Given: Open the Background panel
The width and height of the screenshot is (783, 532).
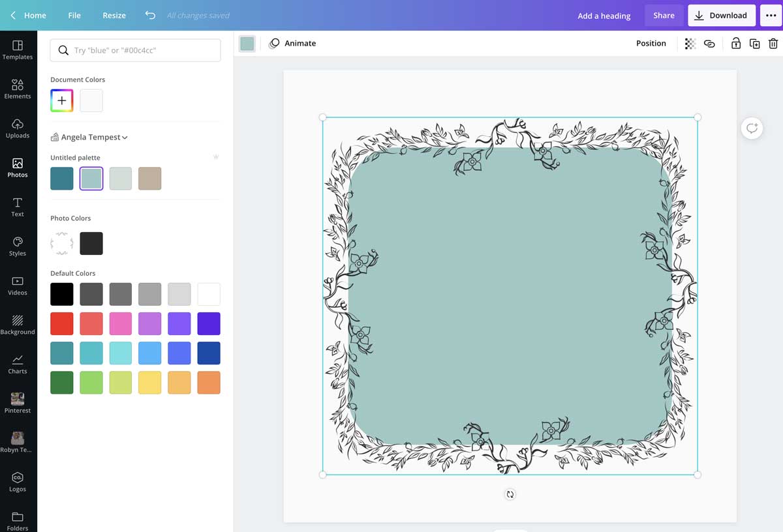Looking at the screenshot, I should point(18,325).
